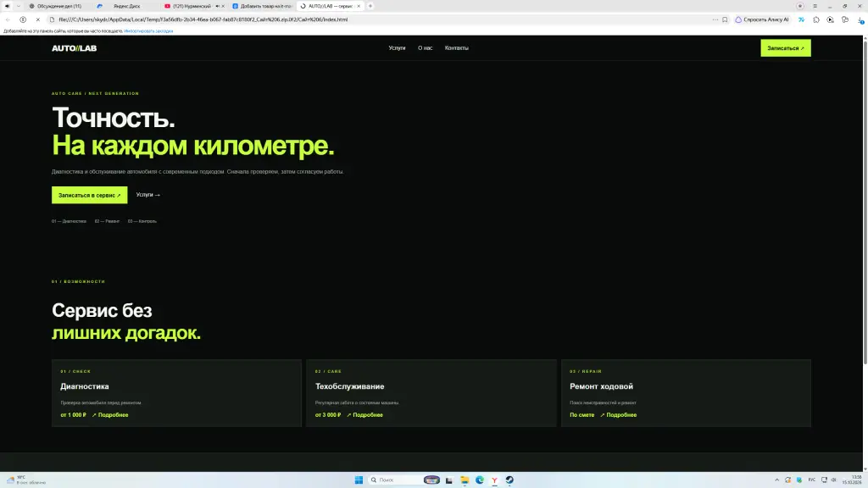868x488 pixels.
Task: Click the price от 3 000 ₽
Action: pyautogui.click(x=328, y=415)
